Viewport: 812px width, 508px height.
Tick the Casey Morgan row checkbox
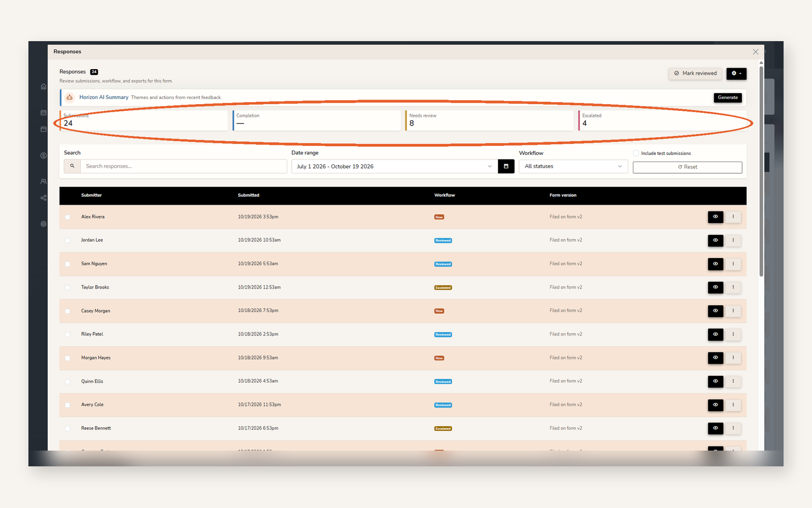67,311
